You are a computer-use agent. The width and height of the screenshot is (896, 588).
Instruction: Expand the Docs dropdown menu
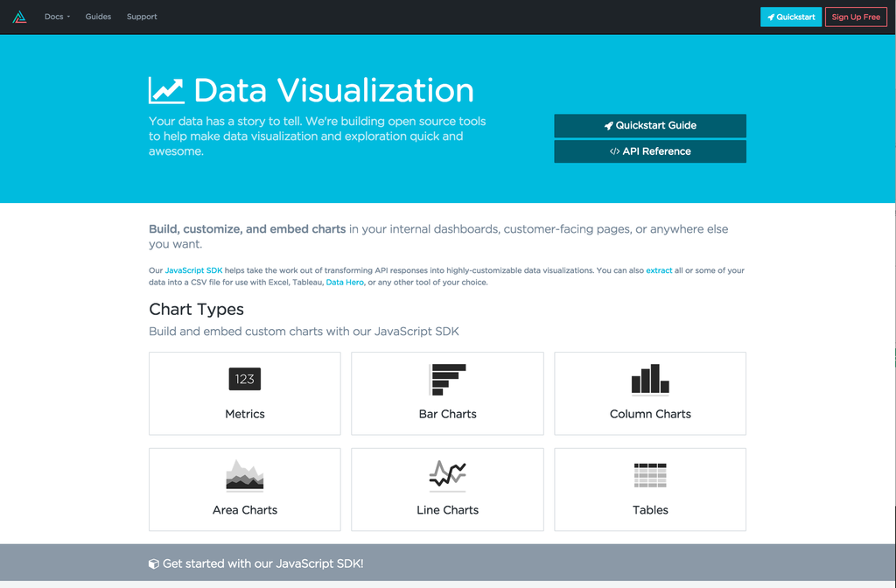tap(58, 17)
